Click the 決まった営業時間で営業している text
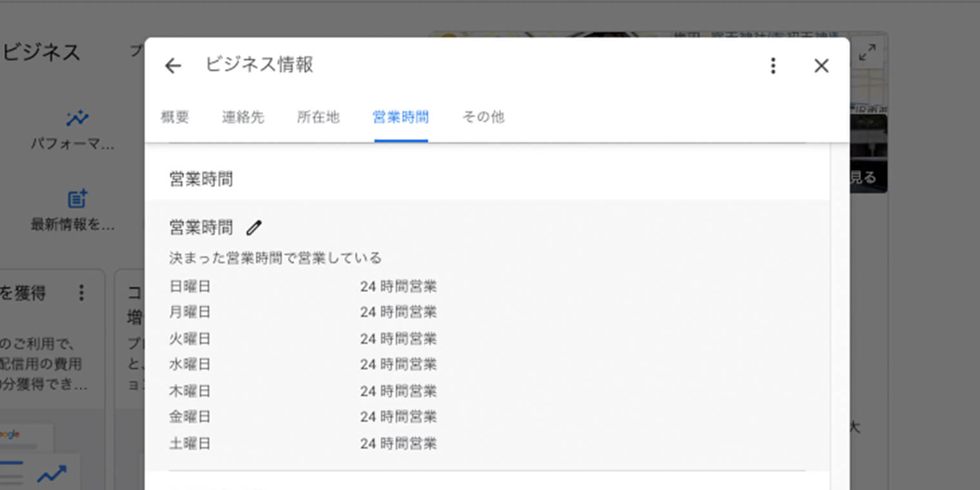 (x=275, y=259)
